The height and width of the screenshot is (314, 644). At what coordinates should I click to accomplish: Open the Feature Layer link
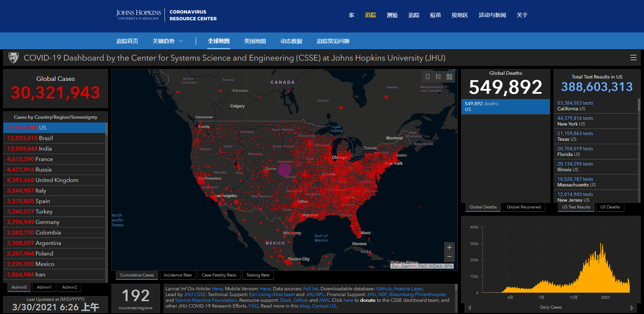pyautogui.click(x=408, y=289)
